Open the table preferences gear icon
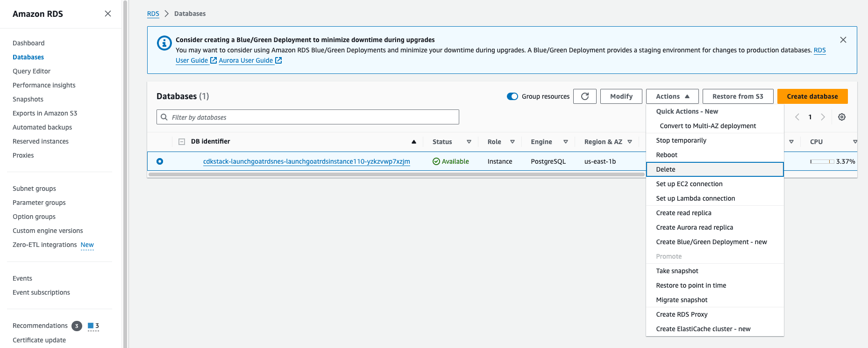Image resolution: width=868 pixels, height=348 pixels. [x=842, y=117]
